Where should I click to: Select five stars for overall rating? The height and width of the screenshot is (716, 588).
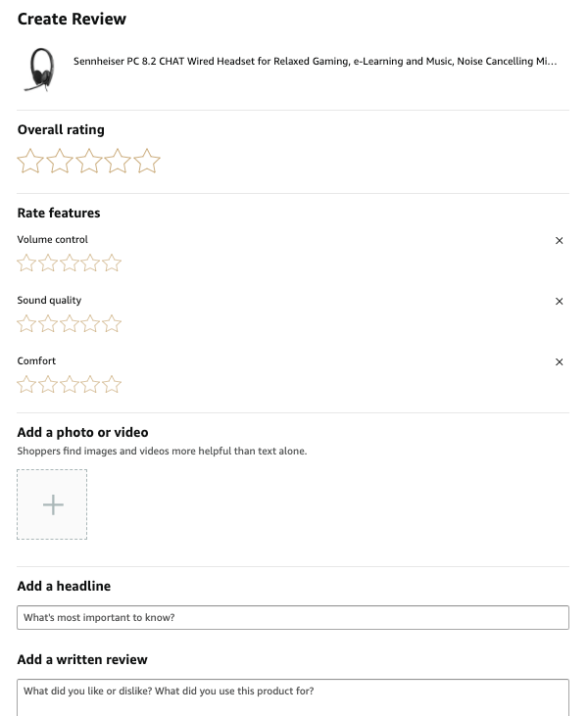pyautogui.click(x=147, y=162)
